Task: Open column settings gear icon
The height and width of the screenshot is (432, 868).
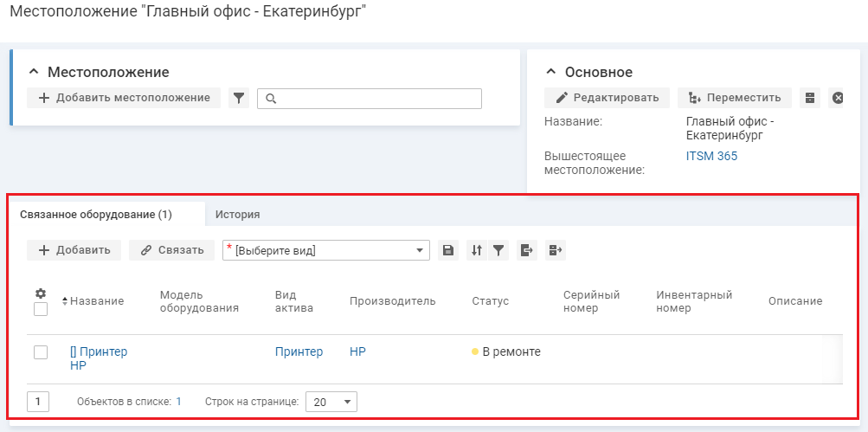Action: click(x=40, y=293)
